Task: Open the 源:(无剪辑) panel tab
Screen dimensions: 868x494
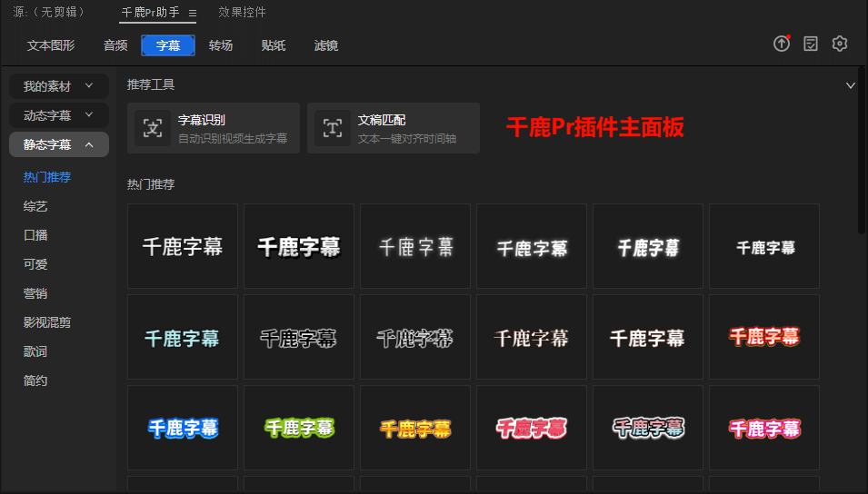Action: 49,12
